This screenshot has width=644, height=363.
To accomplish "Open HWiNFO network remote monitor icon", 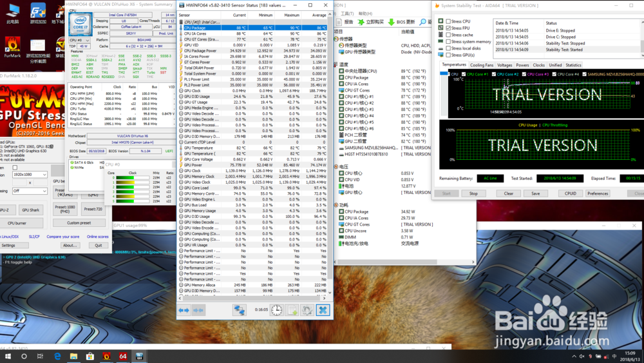I will tap(239, 310).
